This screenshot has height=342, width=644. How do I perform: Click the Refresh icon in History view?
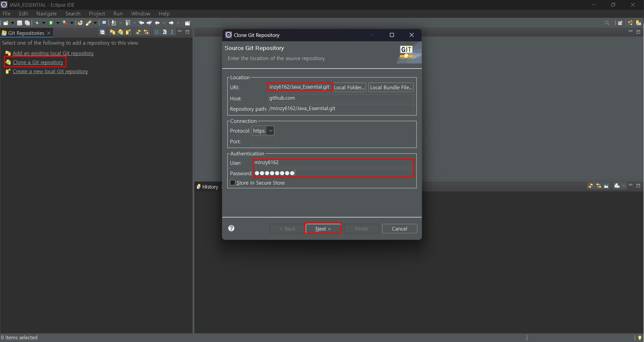point(591,186)
